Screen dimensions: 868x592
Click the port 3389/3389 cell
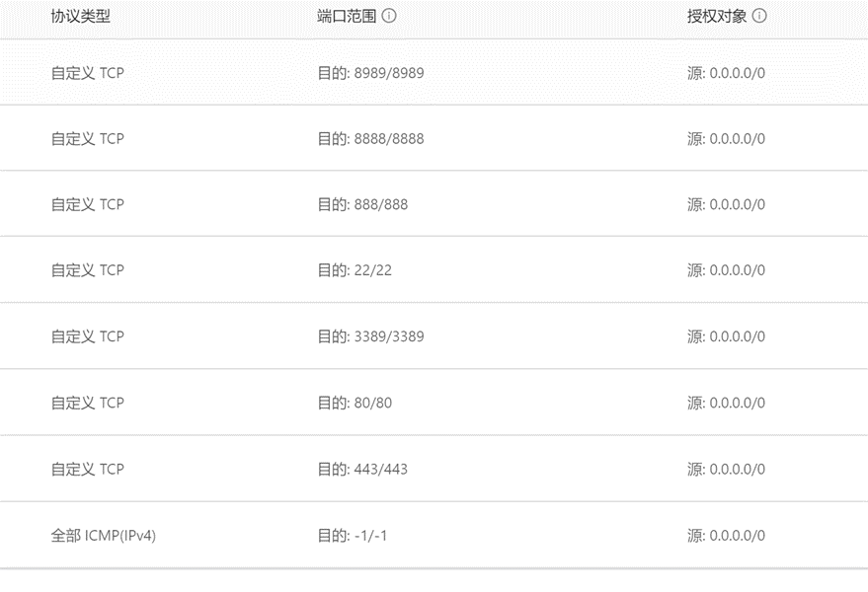coord(371,336)
